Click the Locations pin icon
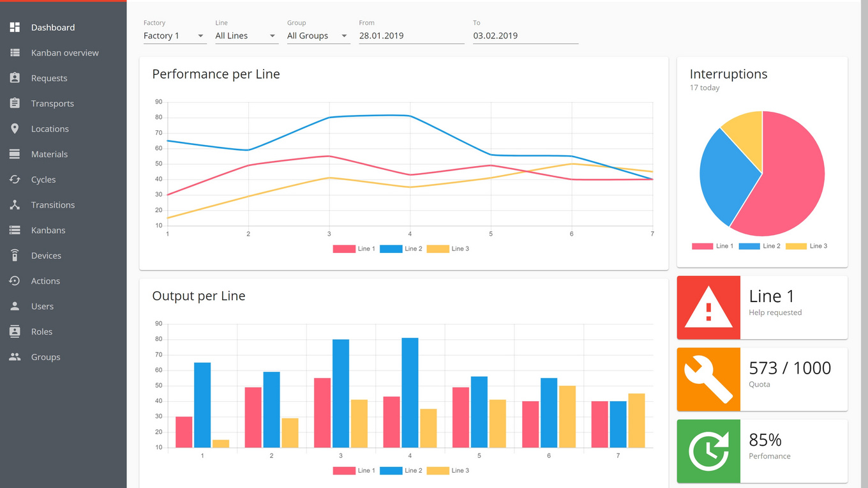868x488 pixels. [15, 129]
